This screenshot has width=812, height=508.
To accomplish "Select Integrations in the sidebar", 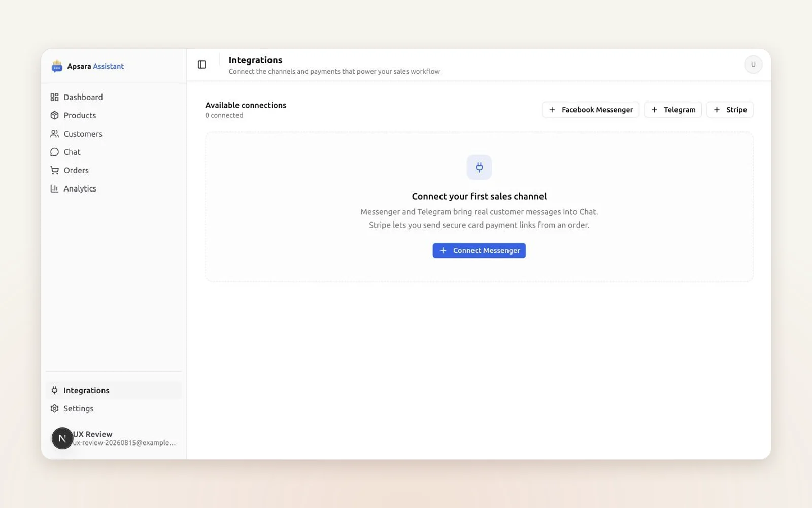I will pyautogui.click(x=114, y=390).
